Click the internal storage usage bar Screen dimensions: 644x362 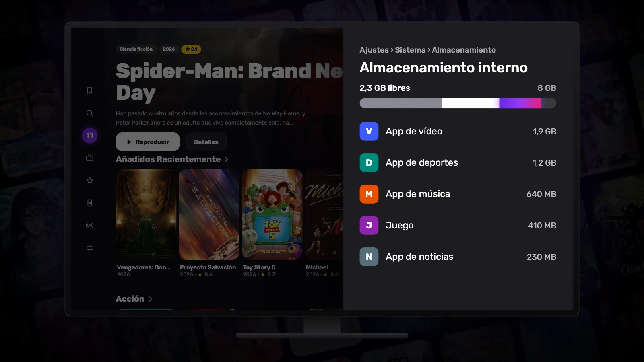pyautogui.click(x=458, y=103)
